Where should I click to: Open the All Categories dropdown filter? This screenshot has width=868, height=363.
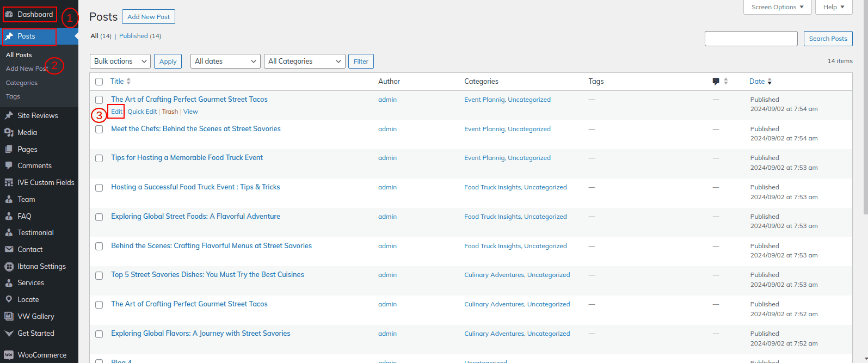point(305,61)
